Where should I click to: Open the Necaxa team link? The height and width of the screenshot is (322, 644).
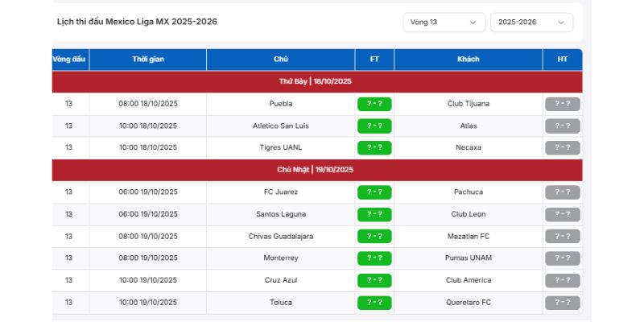(469, 148)
